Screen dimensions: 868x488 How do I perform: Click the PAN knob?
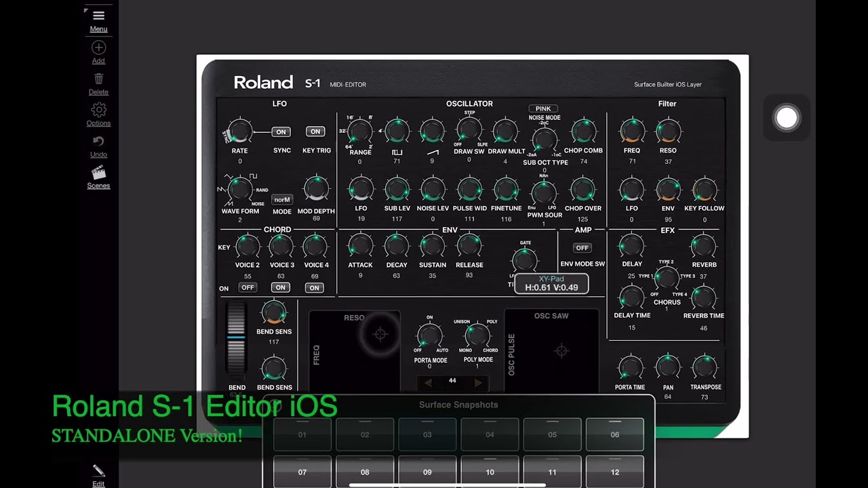click(x=668, y=367)
